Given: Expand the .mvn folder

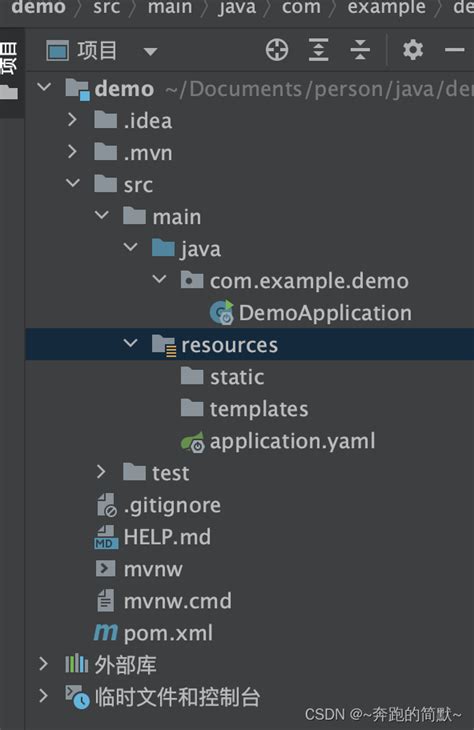Looking at the screenshot, I should pyautogui.click(x=72, y=152).
